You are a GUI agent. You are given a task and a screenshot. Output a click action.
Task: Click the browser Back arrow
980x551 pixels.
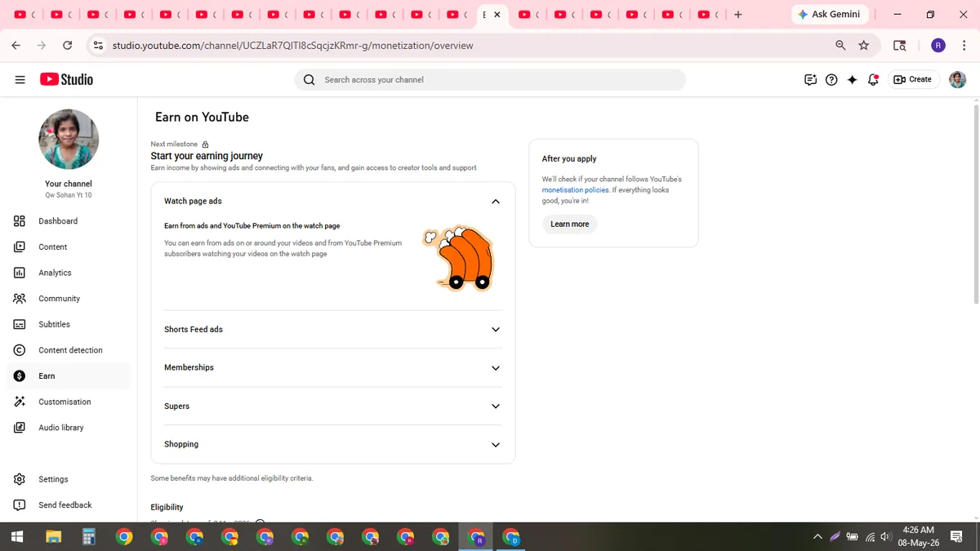click(x=16, y=46)
